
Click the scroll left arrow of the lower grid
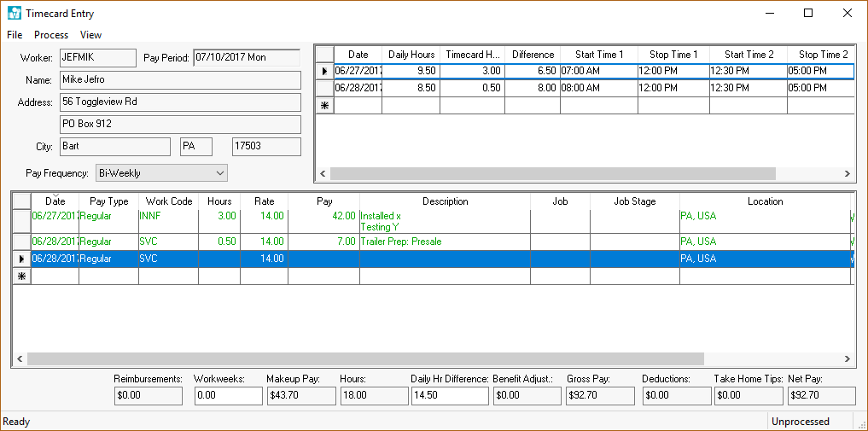click(19, 359)
